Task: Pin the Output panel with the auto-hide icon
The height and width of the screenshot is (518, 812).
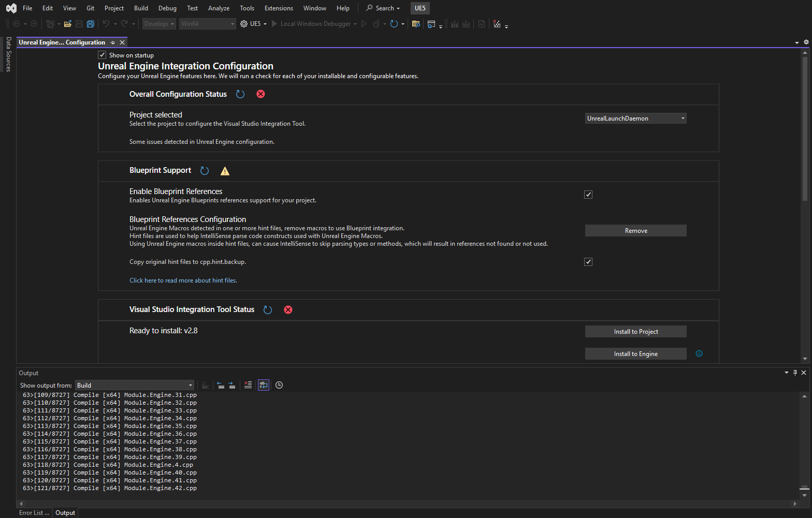Action: coord(795,373)
